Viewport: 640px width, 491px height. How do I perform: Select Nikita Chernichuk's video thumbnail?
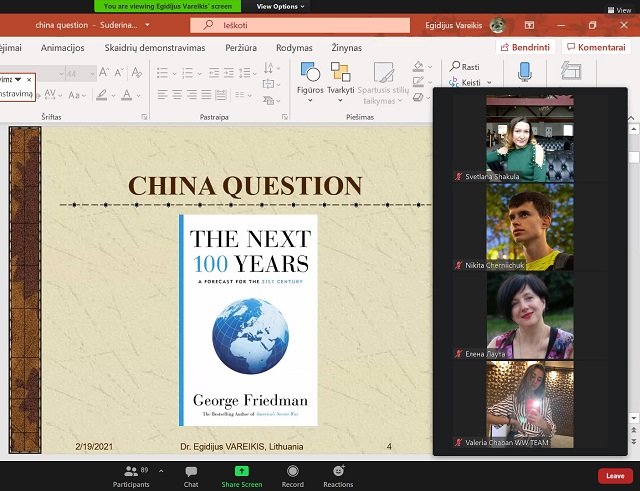coord(530,229)
